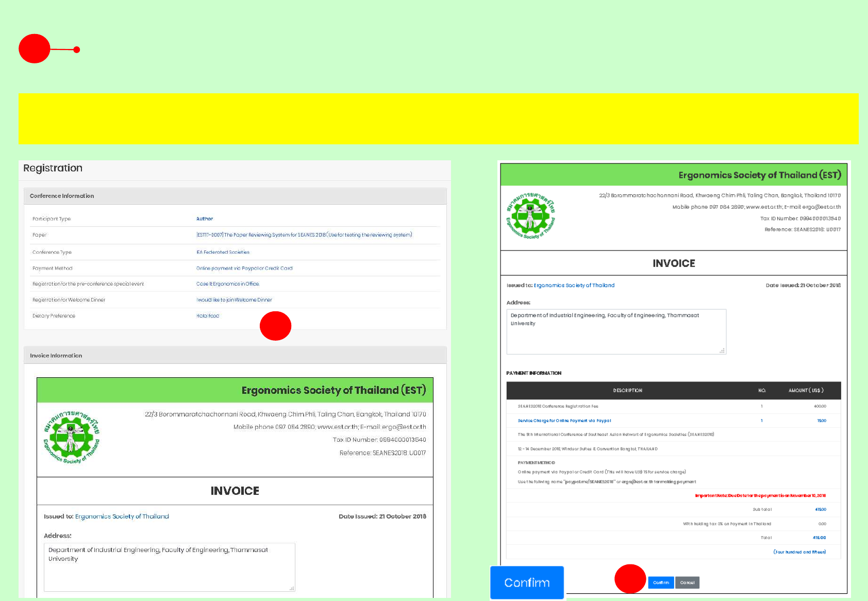Grab the resize handle of the Invoice Information address box
Image resolution: width=868 pixels, height=601 pixels.
click(x=292, y=588)
